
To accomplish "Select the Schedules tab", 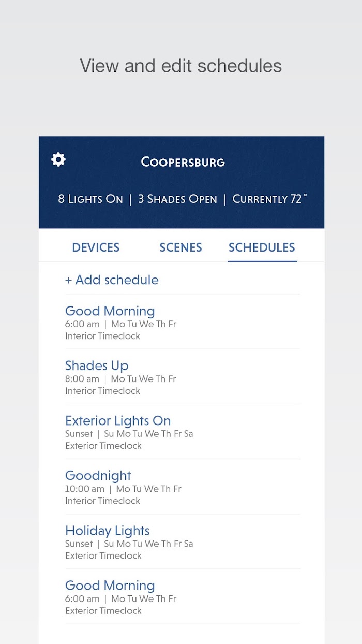I will tap(262, 247).
